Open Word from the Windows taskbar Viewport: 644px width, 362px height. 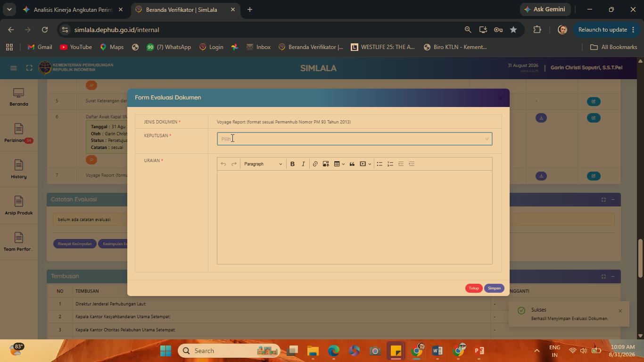click(437, 351)
